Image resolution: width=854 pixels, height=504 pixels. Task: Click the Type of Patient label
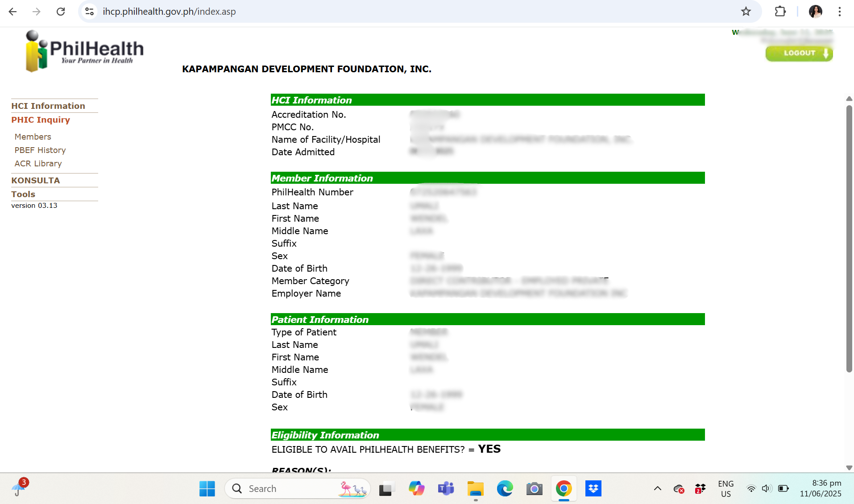304,332
